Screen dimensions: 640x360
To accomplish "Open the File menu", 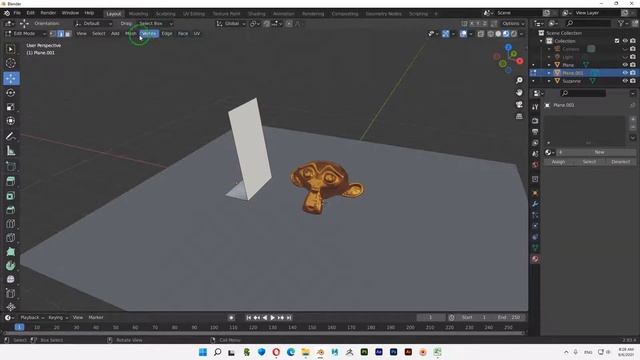I will click(x=17, y=13).
